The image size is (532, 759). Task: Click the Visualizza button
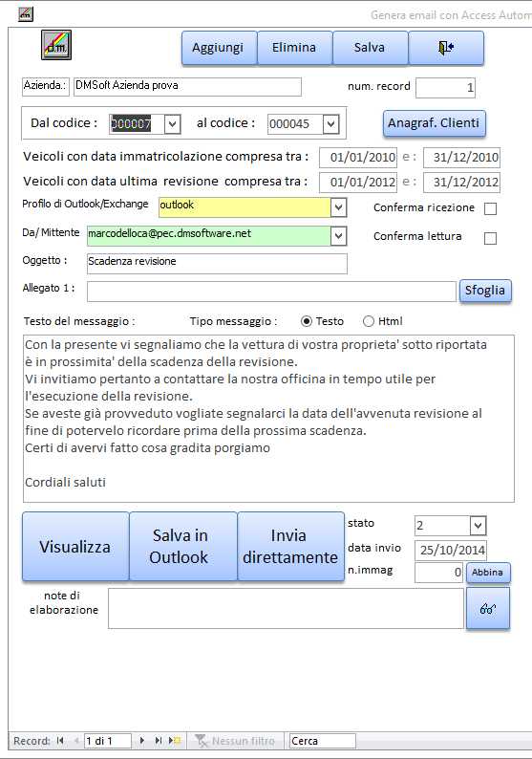click(x=75, y=547)
